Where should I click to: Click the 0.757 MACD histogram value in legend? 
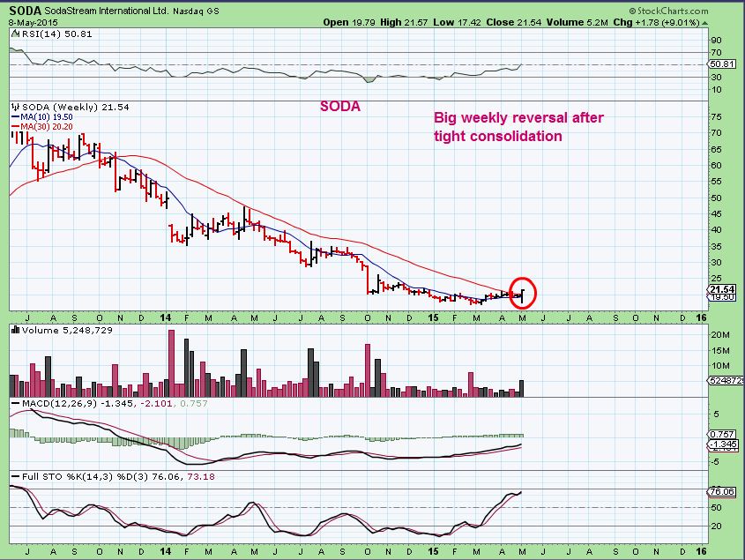tap(192, 404)
